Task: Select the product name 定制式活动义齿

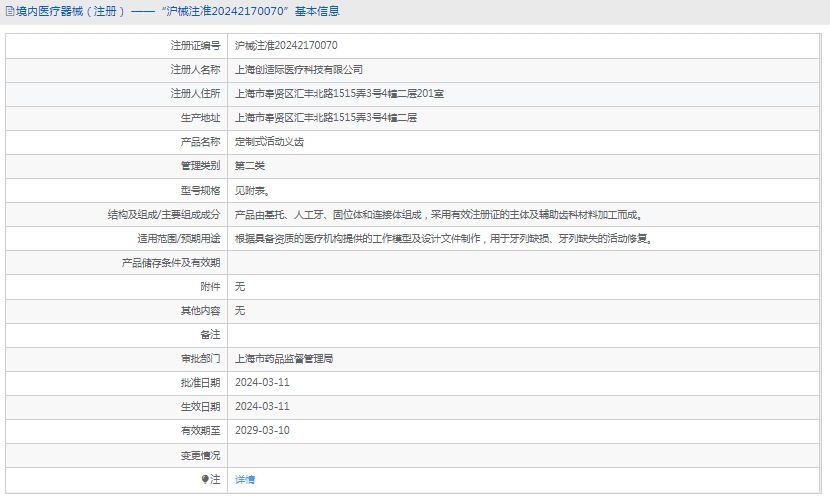Action: pyautogui.click(x=269, y=142)
